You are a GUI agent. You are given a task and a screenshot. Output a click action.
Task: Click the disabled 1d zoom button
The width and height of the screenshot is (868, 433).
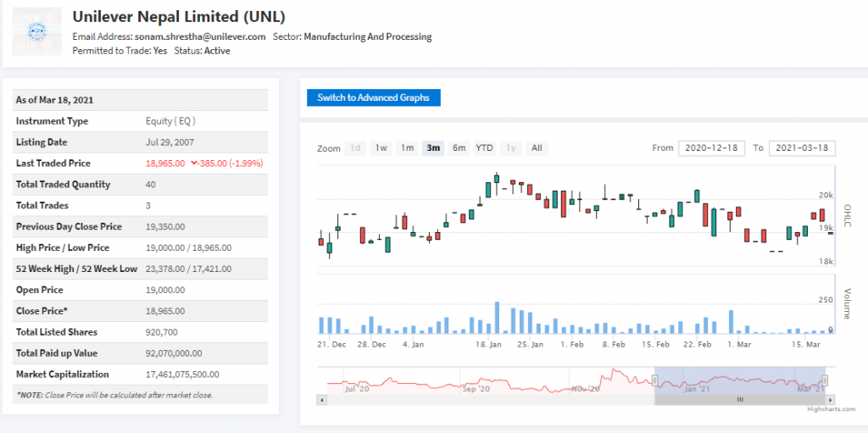[x=355, y=147]
